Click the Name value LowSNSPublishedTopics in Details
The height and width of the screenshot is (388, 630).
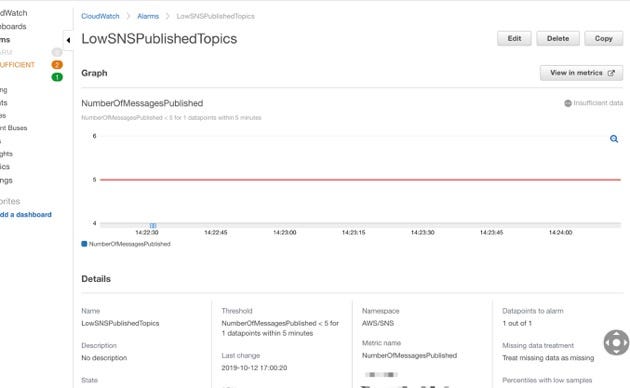coord(120,323)
